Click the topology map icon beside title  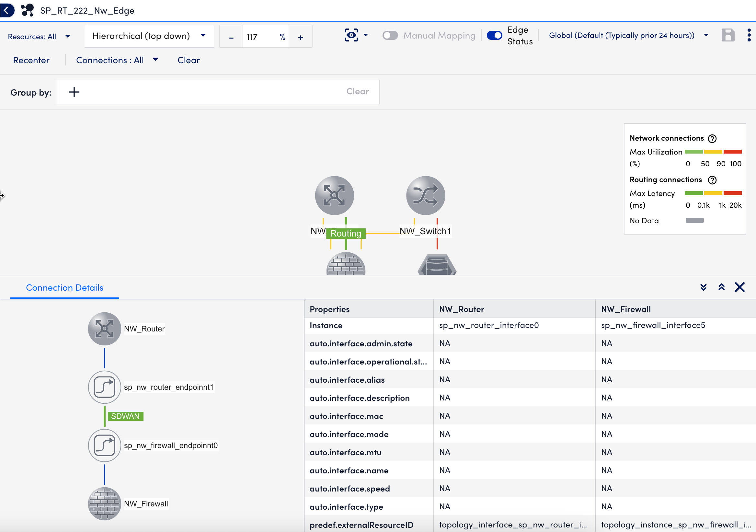coord(27,10)
